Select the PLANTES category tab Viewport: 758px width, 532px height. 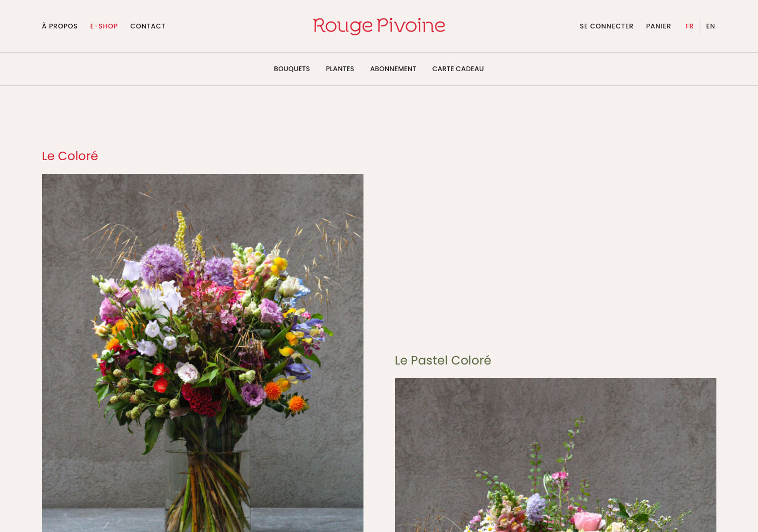pyautogui.click(x=340, y=69)
